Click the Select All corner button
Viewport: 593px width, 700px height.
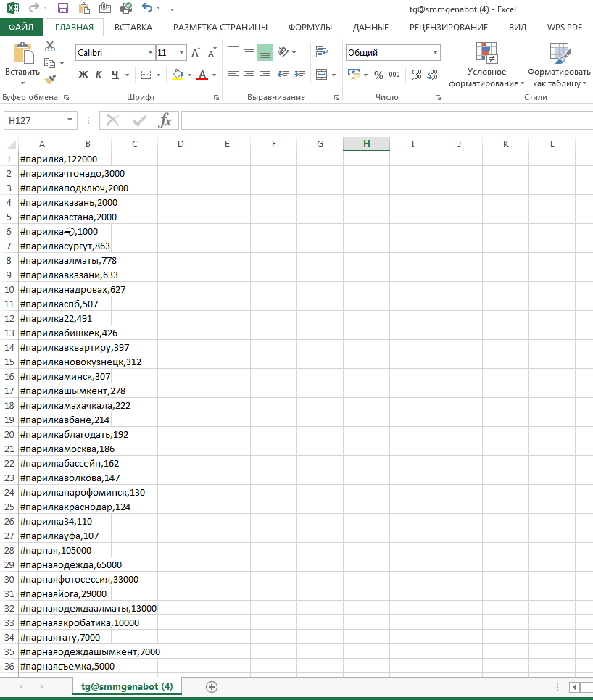click(x=11, y=143)
